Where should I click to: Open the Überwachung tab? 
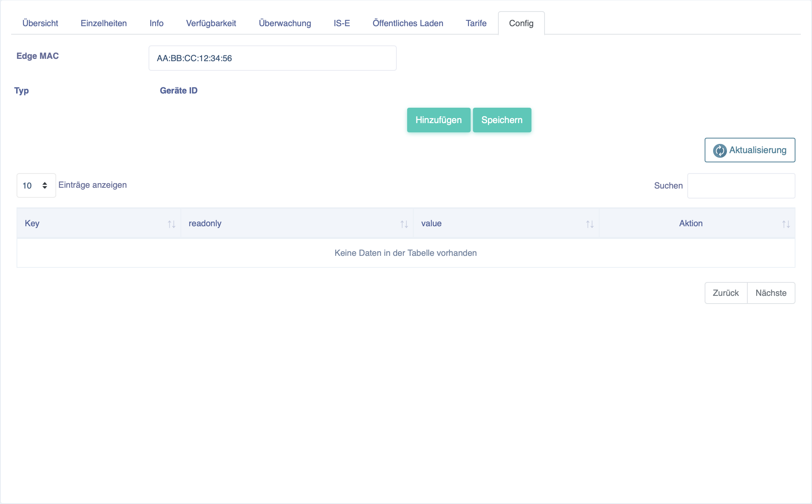285,23
